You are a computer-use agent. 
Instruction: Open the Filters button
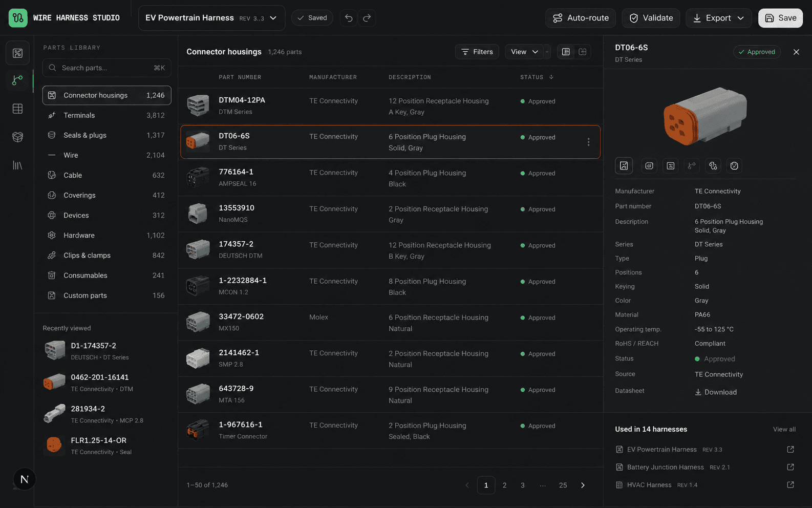(x=477, y=52)
